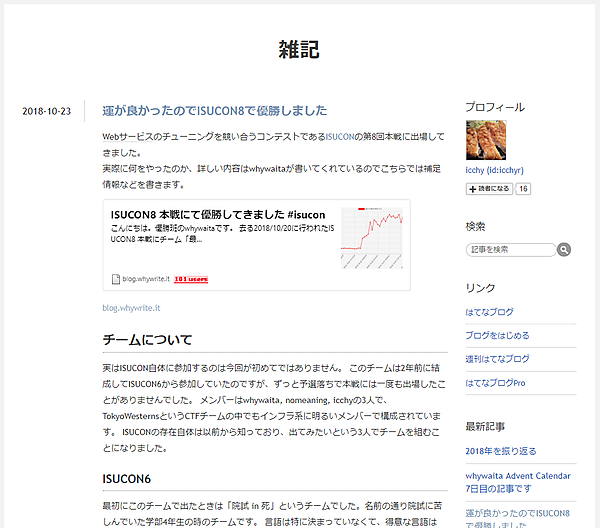
Task: Focus the 記事を検索 search field
Action: point(510,250)
